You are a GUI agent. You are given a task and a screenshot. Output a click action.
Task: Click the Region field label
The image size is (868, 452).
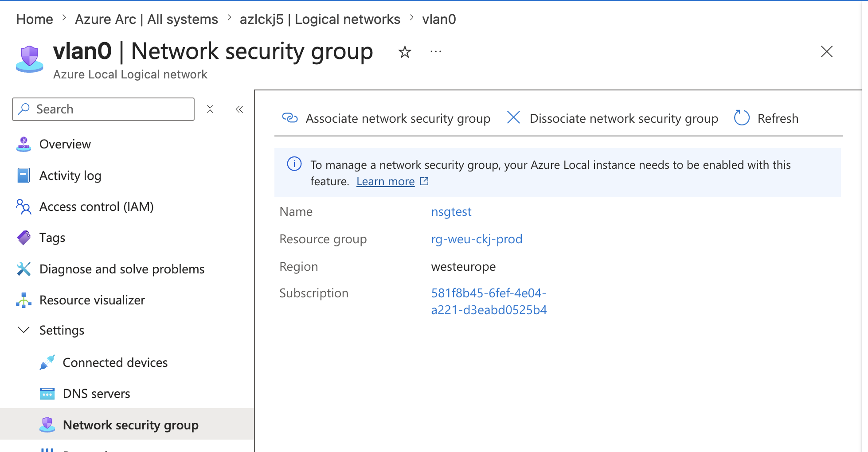click(299, 267)
